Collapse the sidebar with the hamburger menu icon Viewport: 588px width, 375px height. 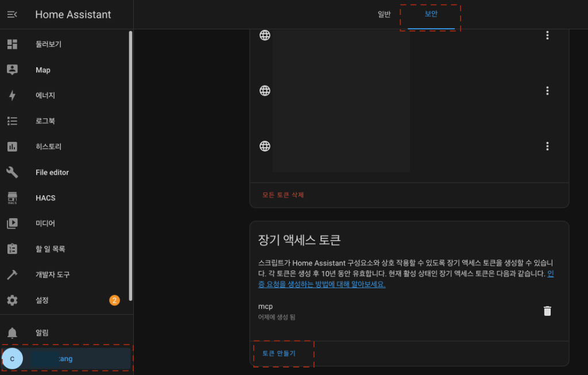point(12,14)
